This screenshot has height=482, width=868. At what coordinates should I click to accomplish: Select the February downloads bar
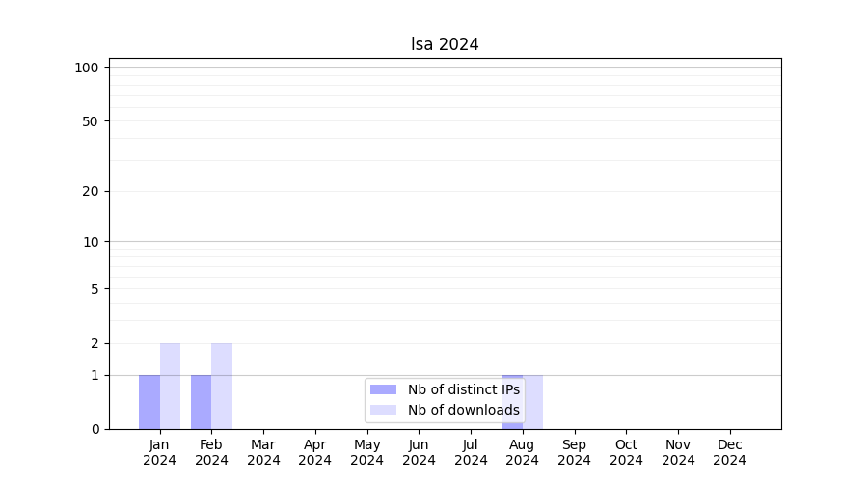pos(222,386)
